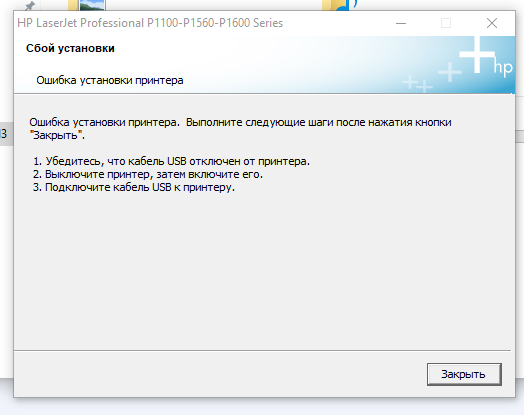This screenshot has width=524, height=415.
Task: Close the HP LaserJet installer window
Action: 492,23
